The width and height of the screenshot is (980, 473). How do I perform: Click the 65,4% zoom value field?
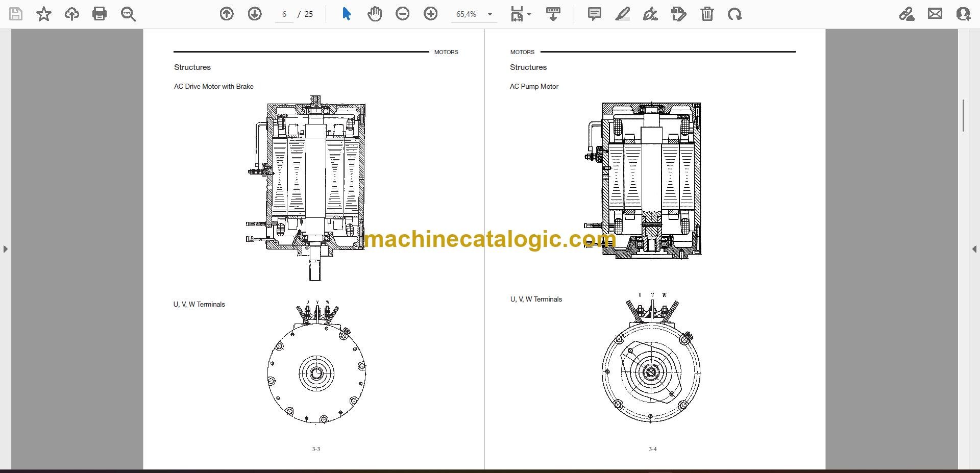(x=467, y=14)
